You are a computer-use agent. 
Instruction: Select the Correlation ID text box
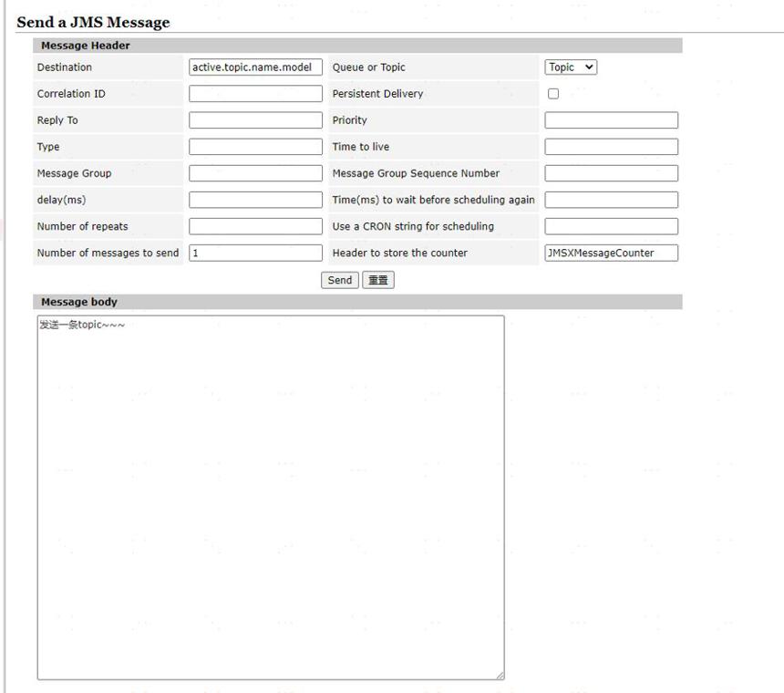tap(255, 94)
